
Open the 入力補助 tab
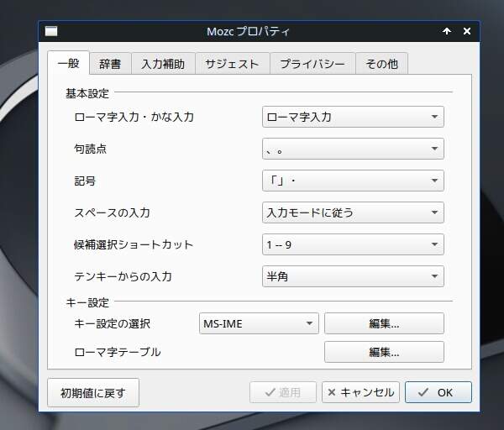[163, 64]
